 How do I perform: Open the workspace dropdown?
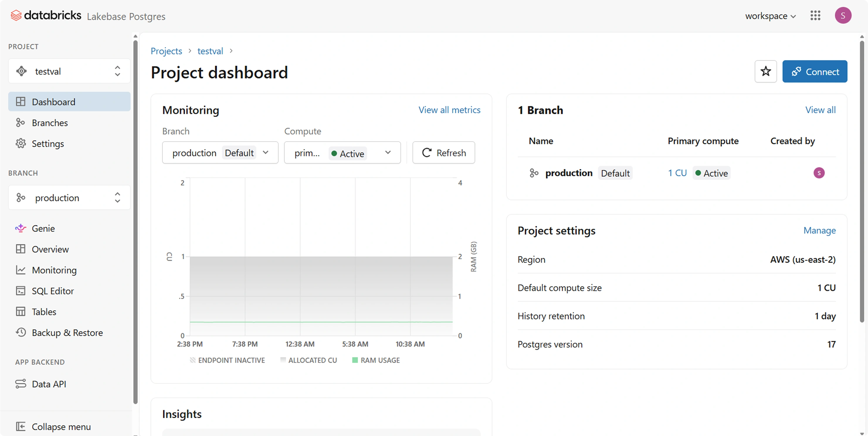point(770,16)
